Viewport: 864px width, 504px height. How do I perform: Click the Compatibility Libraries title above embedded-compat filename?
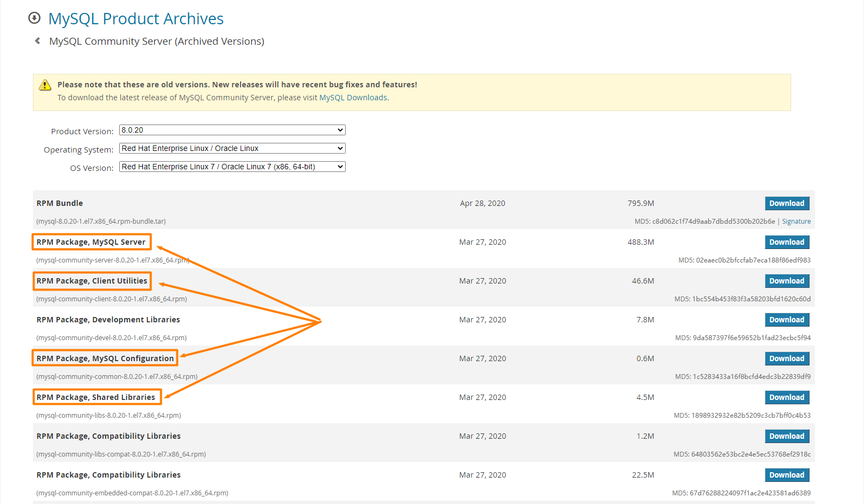coord(108,475)
